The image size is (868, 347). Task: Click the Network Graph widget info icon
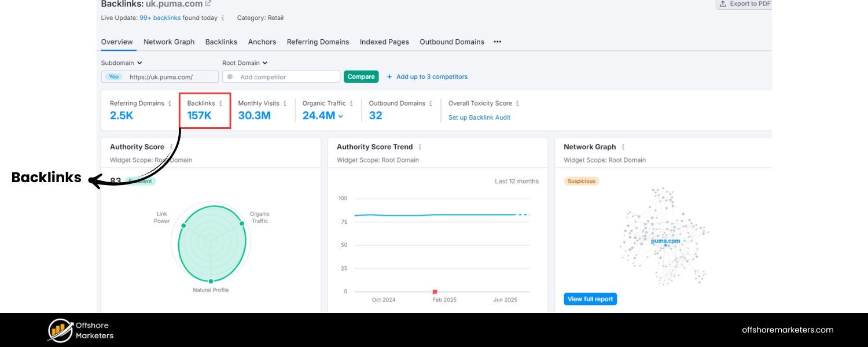tap(624, 147)
